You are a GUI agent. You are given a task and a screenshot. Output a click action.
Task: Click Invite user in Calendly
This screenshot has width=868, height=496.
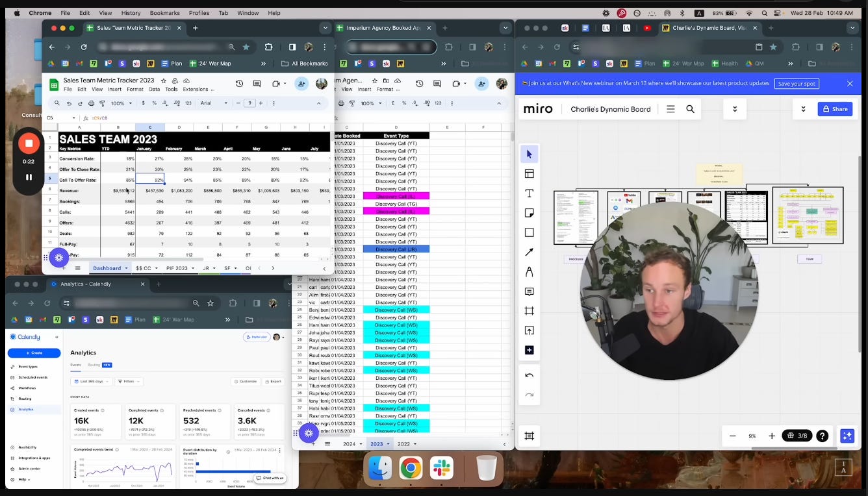click(256, 337)
